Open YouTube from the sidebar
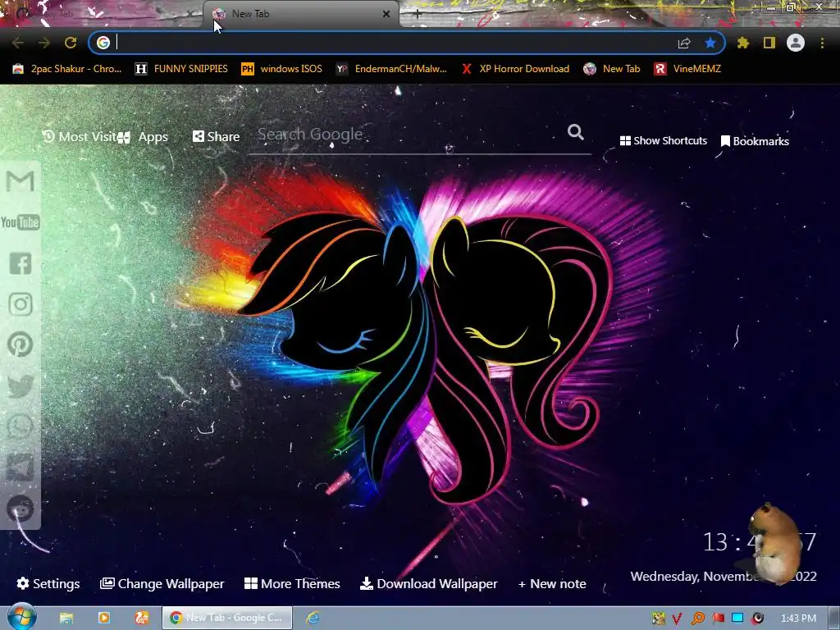840x630 pixels. tap(21, 222)
